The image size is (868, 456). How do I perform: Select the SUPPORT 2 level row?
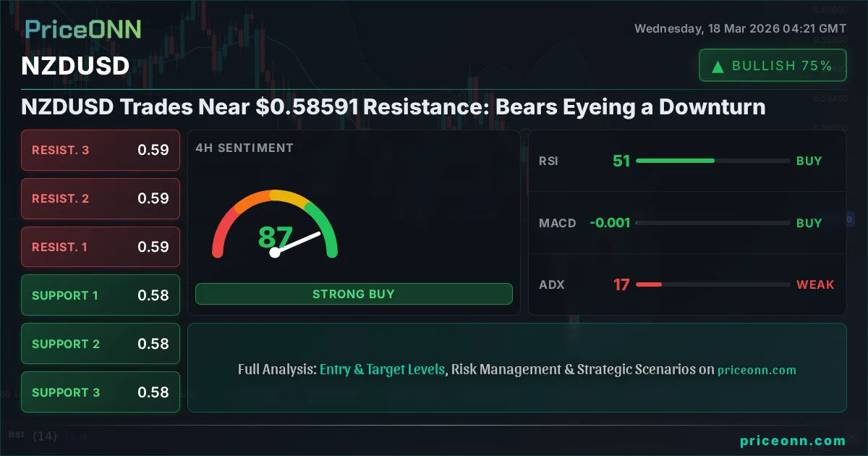pyautogui.click(x=101, y=344)
